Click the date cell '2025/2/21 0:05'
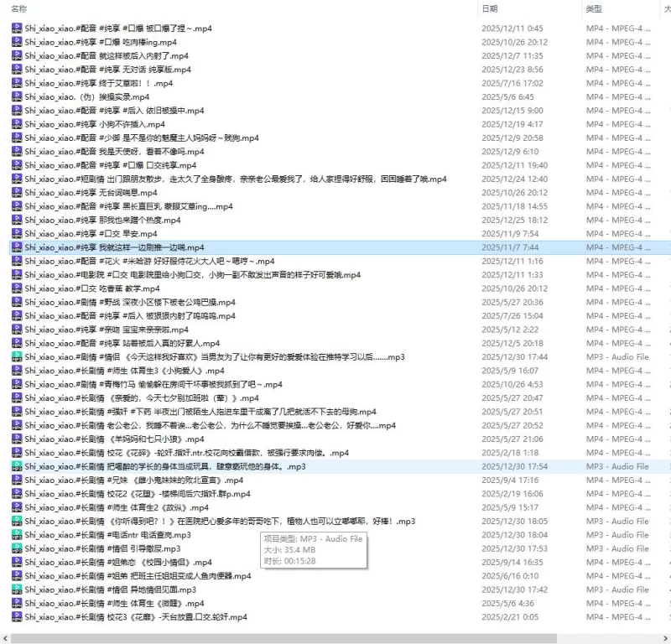Image resolution: width=671 pixels, height=644 pixels. tap(510, 617)
